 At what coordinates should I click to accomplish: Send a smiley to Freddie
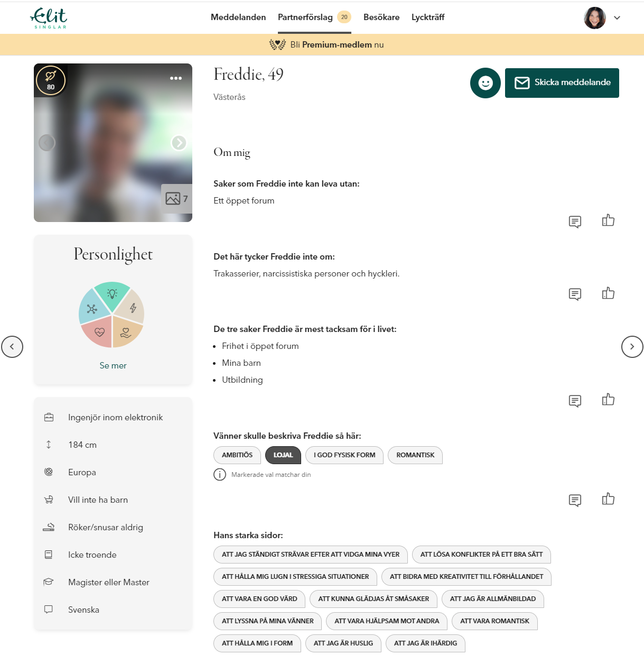click(x=486, y=83)
